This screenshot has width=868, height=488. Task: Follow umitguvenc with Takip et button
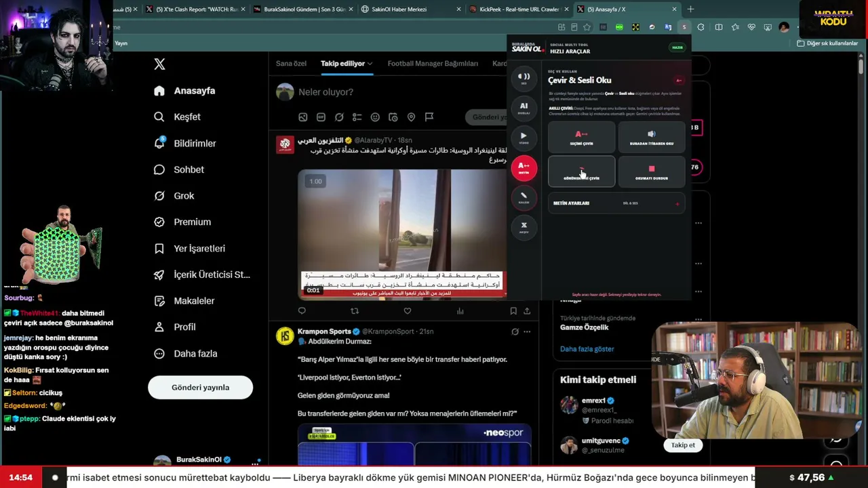click(683, 445)
